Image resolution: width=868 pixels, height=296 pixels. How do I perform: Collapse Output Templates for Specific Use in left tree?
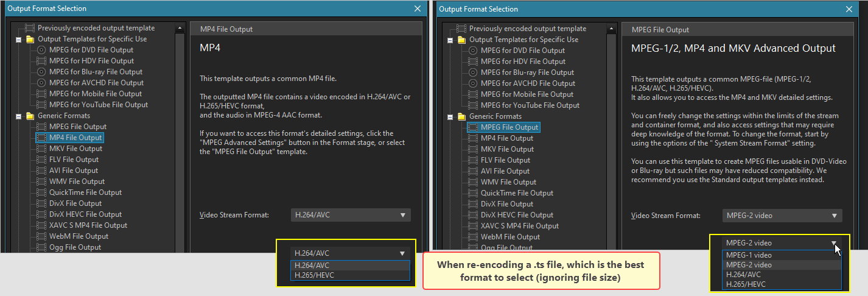point(19,40)
